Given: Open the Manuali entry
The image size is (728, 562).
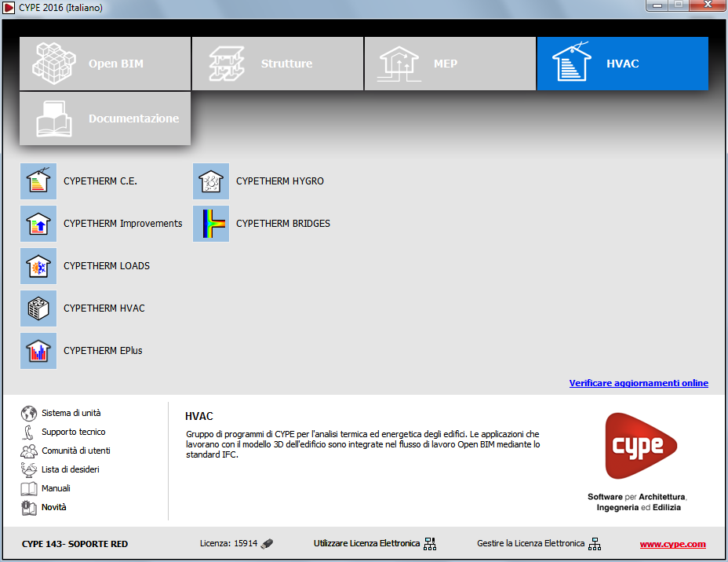Looking at the screenshot, I should pos(56,488).
